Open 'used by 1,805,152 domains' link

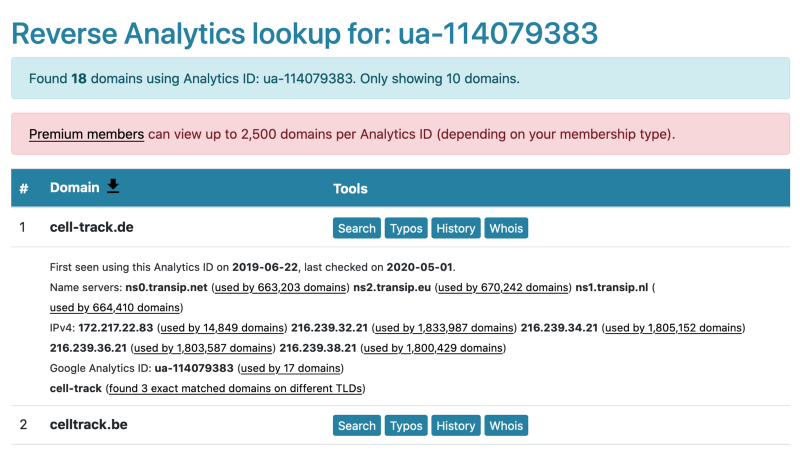tap(674, 328)
